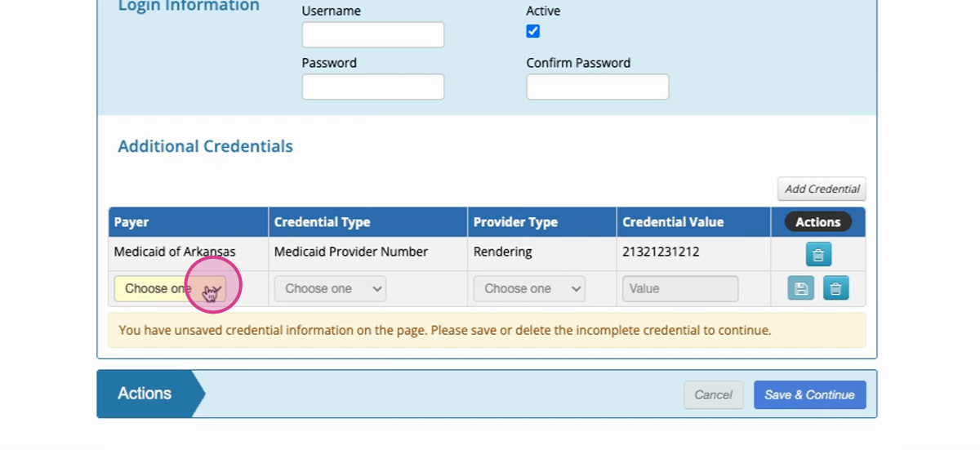The image size is (980, 450).
Task: Select the Medicaid Provider Number cell
Action: tap(368, 252)
